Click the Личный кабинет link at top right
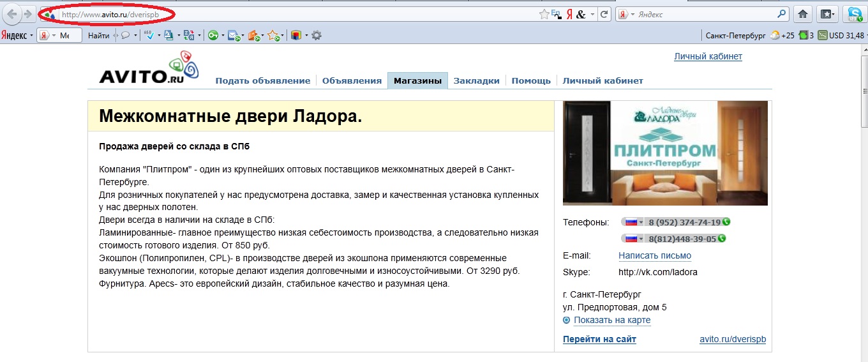This screenshot has width=868, height=362. [x=708, y=56]
